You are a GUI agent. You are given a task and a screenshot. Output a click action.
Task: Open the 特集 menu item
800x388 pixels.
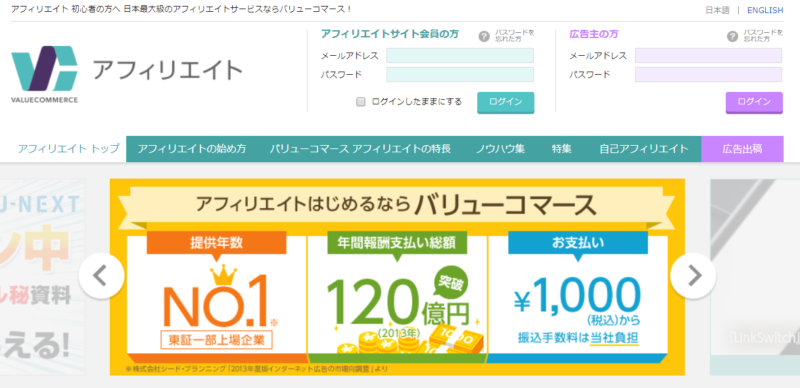point(561,149)
